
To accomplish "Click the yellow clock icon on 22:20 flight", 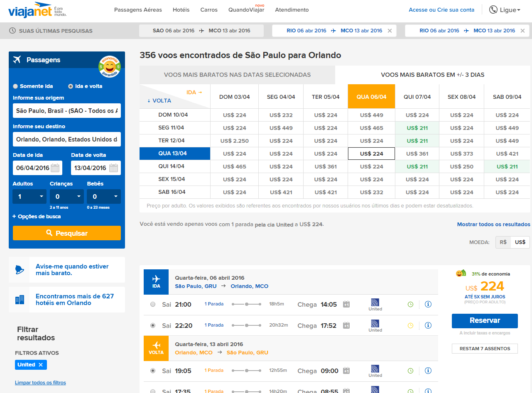I will pyautogui.click(x=410, y=325).
